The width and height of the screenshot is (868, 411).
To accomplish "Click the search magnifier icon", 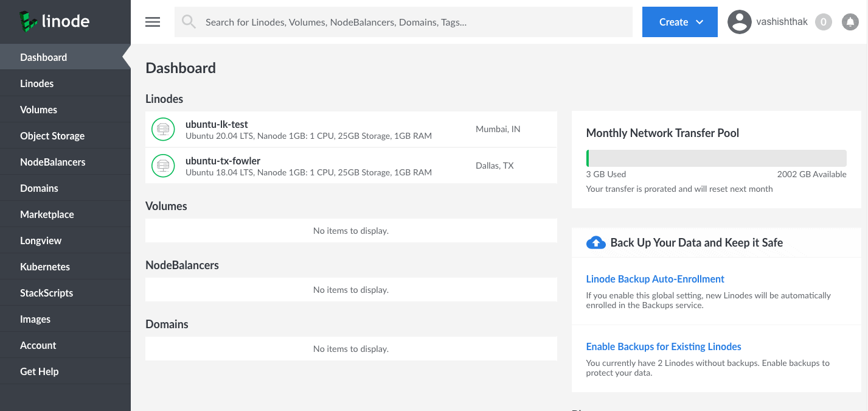I will coord(189,22).
